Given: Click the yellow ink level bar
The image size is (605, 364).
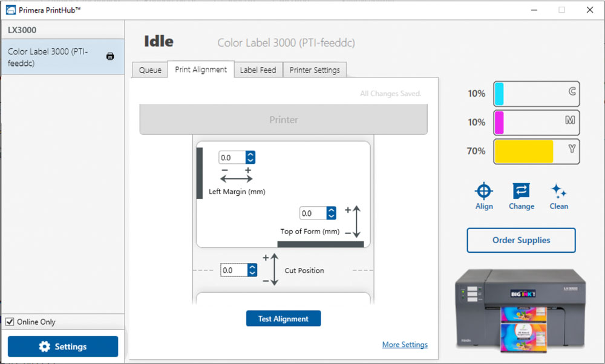Looking at the screenshot, I should [x=537, y=152].
